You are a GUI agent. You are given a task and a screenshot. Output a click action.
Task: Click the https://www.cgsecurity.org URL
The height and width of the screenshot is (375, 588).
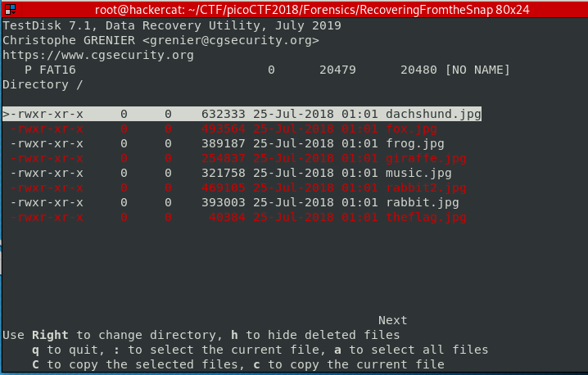[x=98, y=55]
